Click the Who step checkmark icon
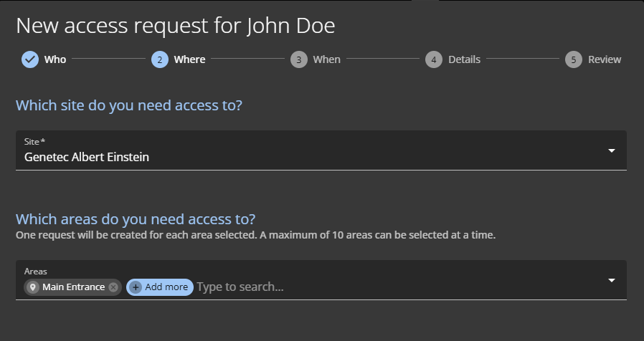The width and height of the screenshot is (644, 341). coord(29,59)
